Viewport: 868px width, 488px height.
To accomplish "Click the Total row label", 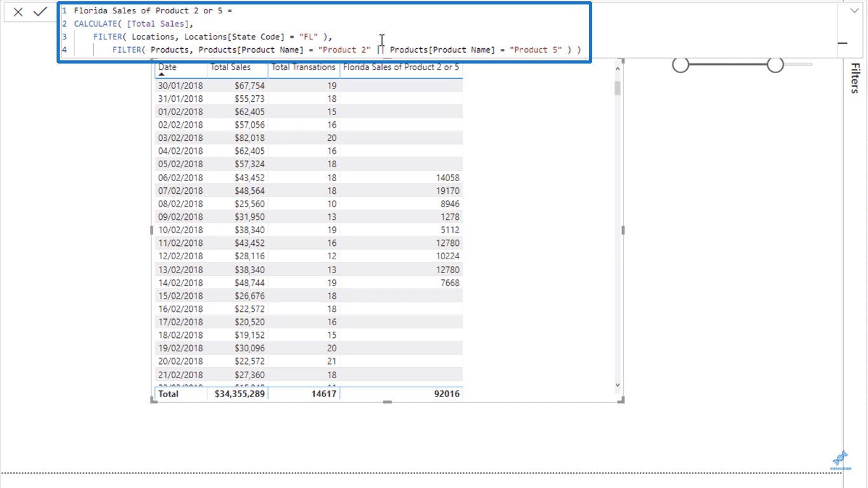I will tap(168, 394).
